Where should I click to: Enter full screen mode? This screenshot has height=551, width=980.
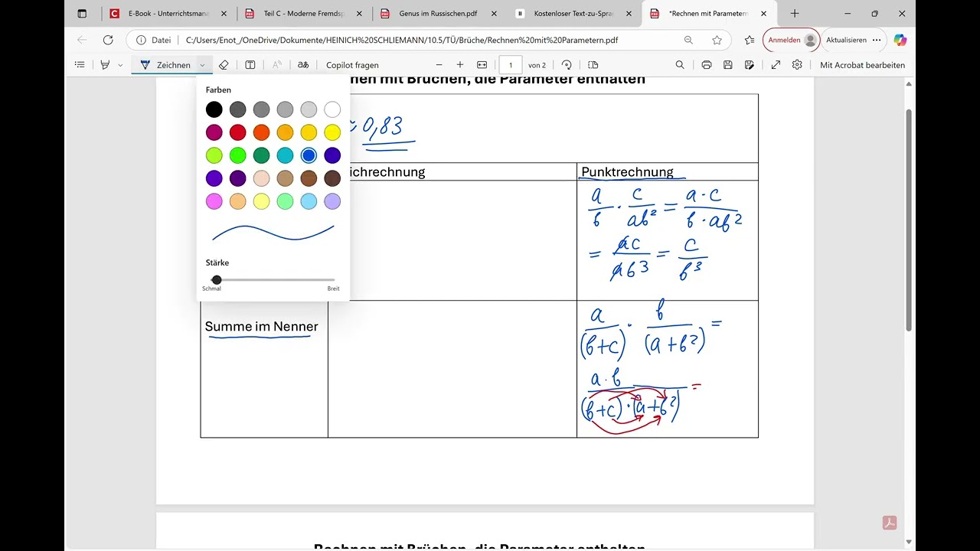point(776,65)
